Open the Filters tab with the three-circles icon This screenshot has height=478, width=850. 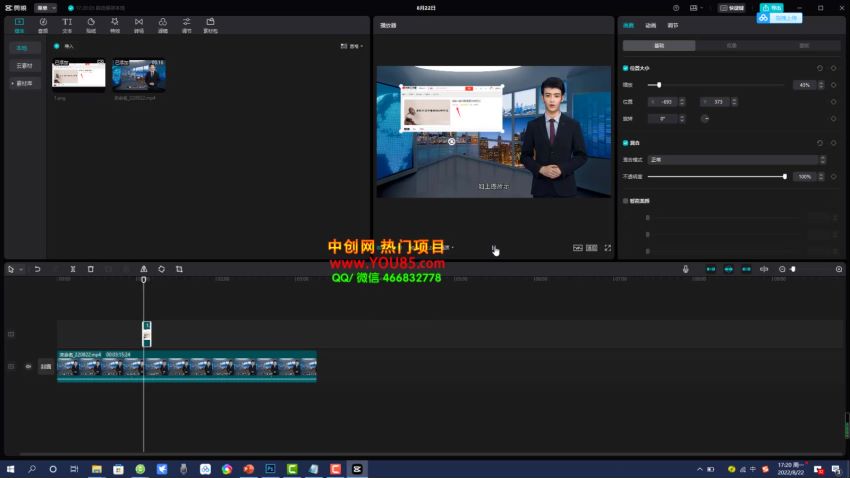click(163, 25)
